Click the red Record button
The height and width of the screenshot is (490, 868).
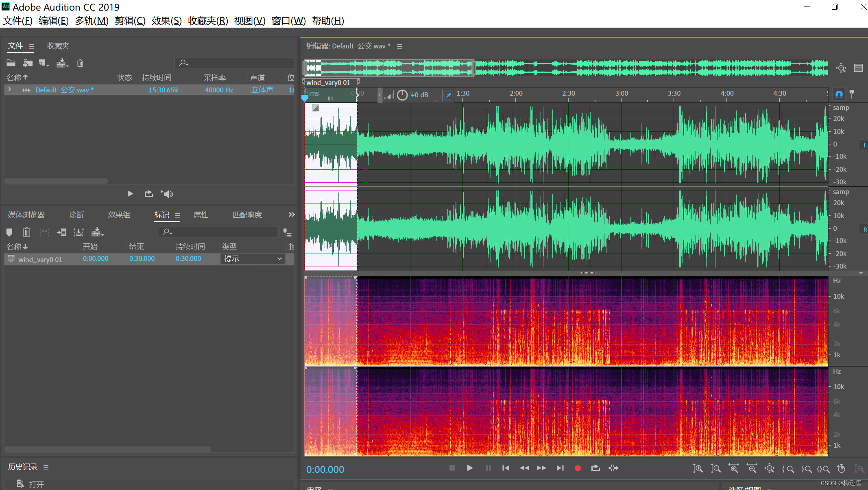tap(577, 468)
